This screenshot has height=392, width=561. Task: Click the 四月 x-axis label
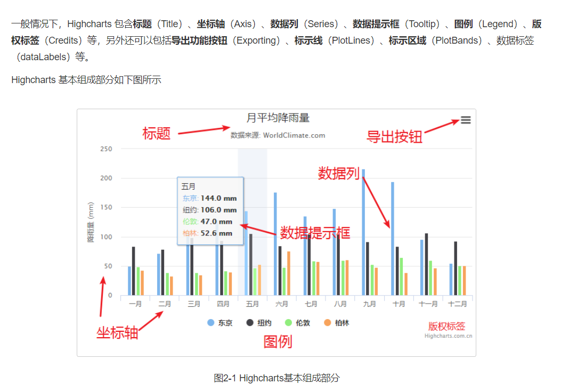click(223, 304)
